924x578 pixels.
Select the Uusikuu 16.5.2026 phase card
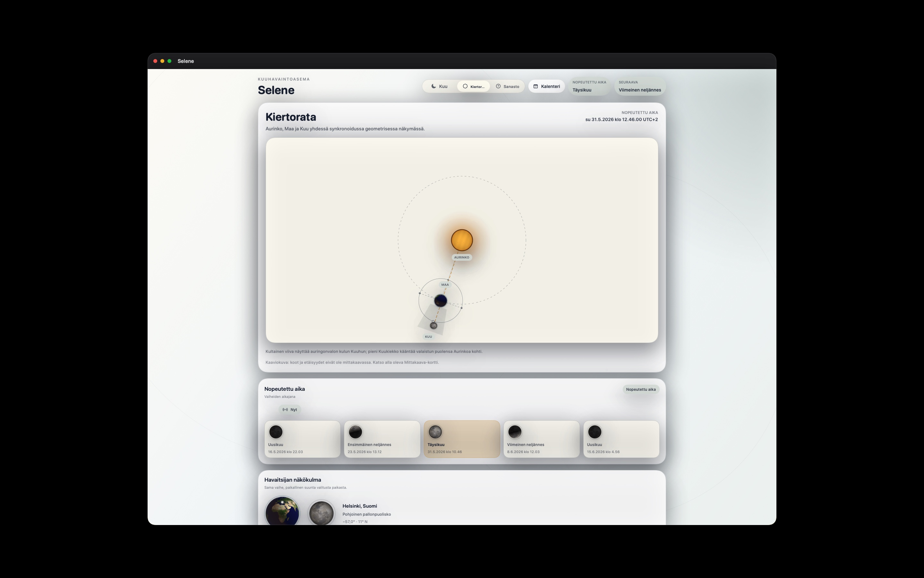[x=303, y=439]
